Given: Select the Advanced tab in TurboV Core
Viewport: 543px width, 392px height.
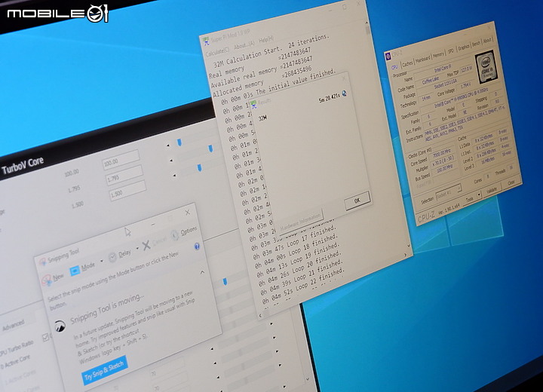Looking at the screenshot, I should point(14,326).
